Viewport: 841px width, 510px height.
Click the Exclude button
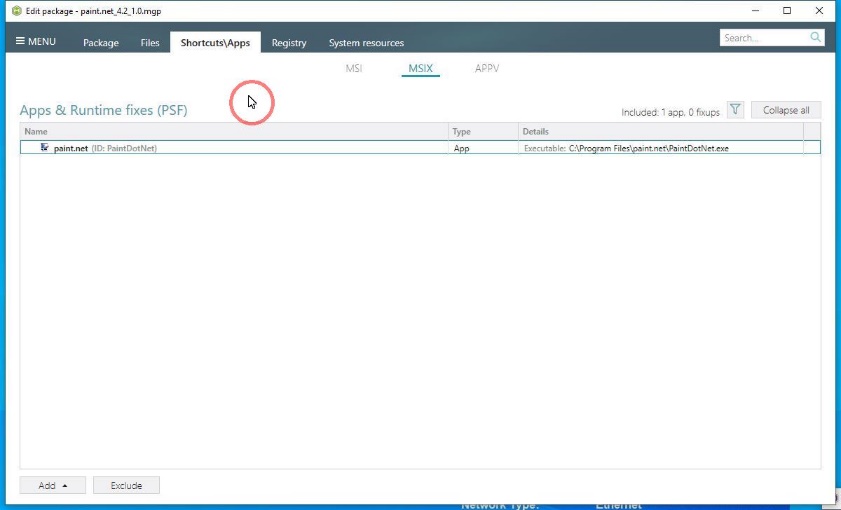tap(126, 486)
